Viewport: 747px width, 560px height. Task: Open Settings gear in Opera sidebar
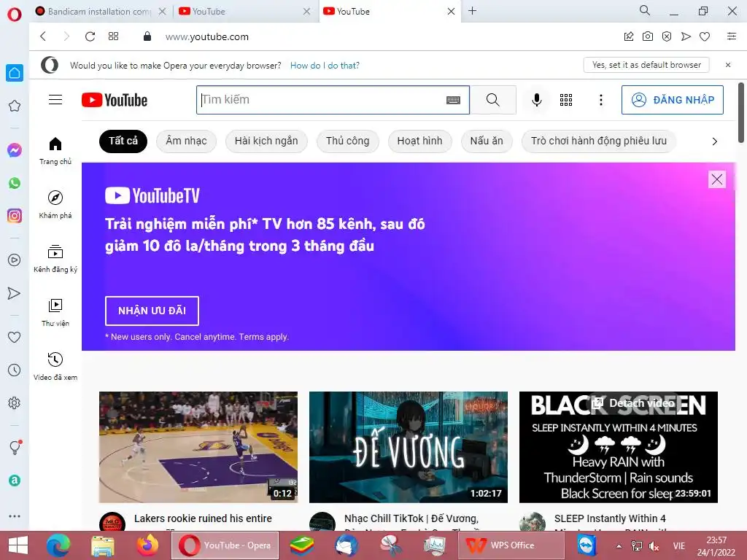(x=15, y=402)
